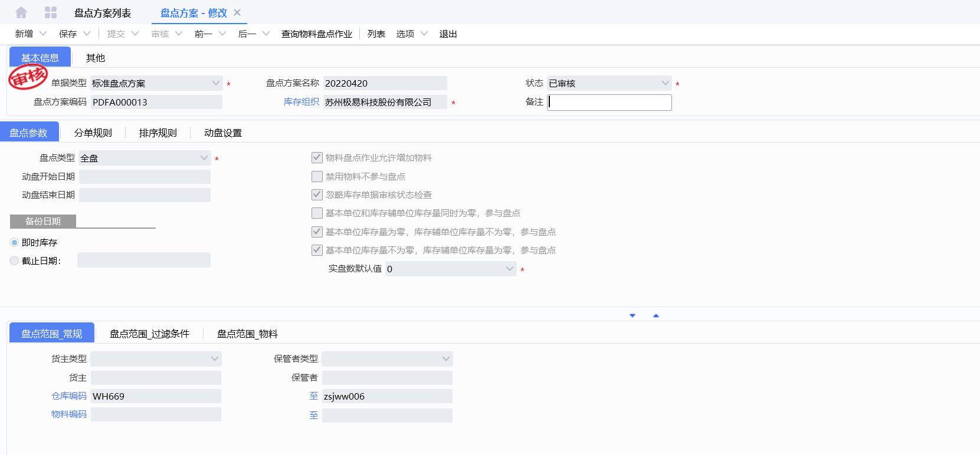The width and height of the screenshot is (980, 455).
Task: Expand the 审核 dropdown arrow
Action: tap(179, 34)
